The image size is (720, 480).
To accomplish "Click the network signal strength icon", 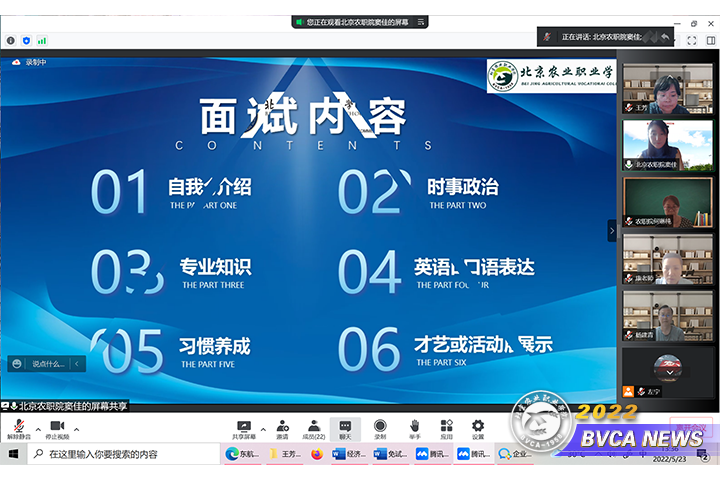I will pos(42,41).
